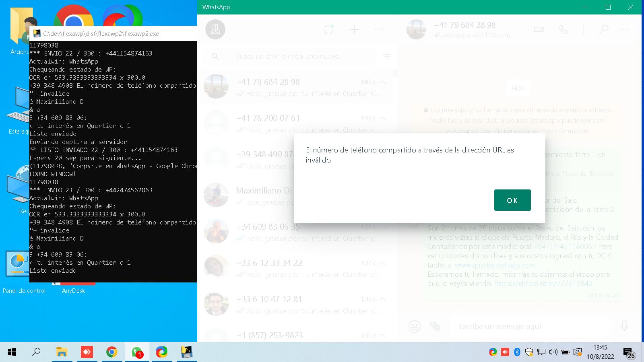
Task: Click encryption notice 'Los mensajes y las llamadas'
Action: (517, 120)
